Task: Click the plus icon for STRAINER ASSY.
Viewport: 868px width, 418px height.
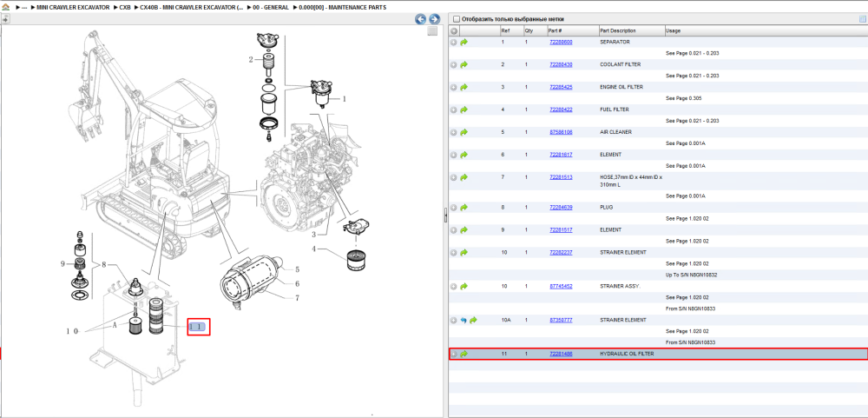Action: [453, 287]
